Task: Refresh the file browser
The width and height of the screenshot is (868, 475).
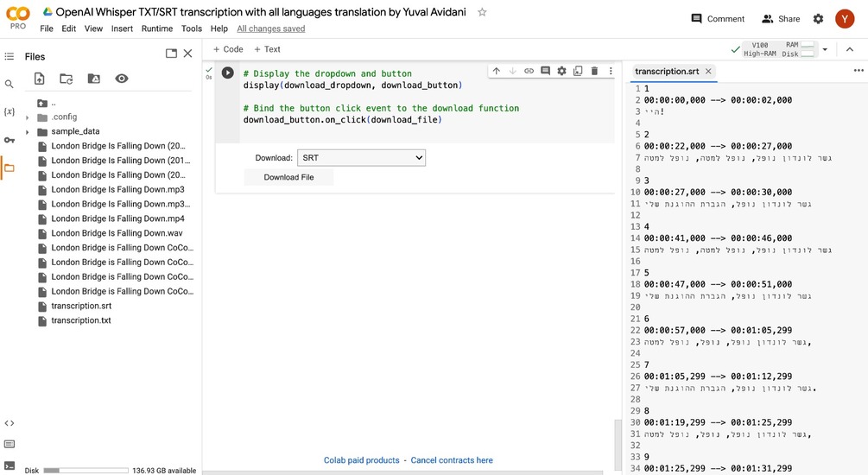Action: [67, 79]
